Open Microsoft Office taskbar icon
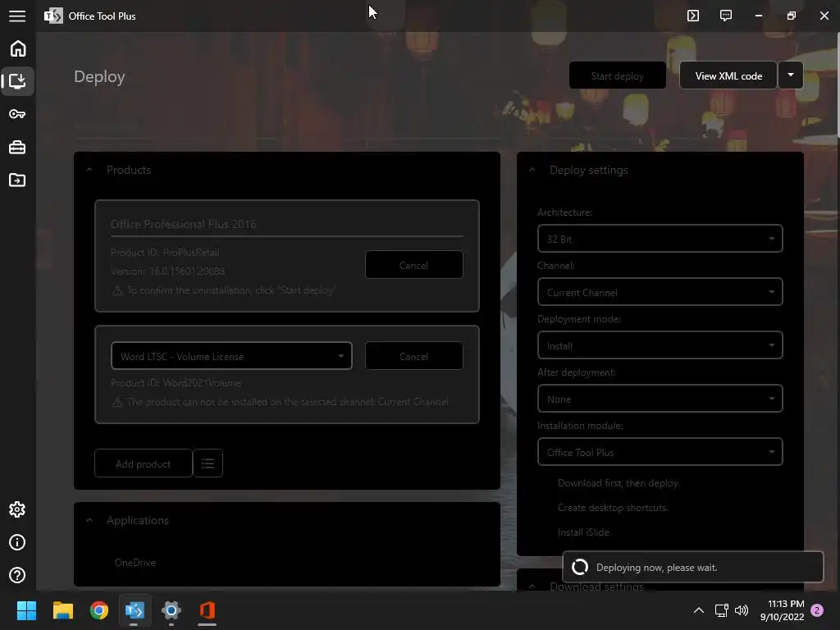This screenshot has width=840, height=630. [208, 610]
